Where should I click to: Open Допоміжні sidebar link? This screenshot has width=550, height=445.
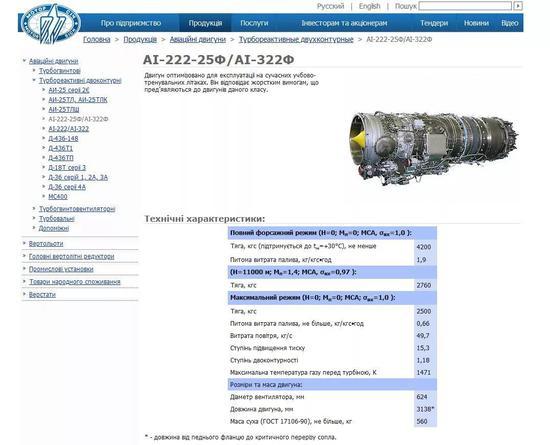pyautogui.click(x=54, y=228)
